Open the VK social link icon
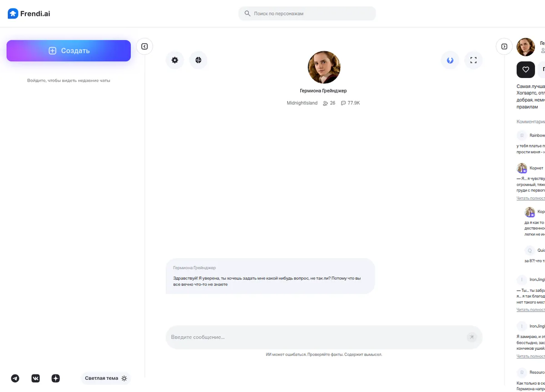Viewport: 545px width, 392px height. pyautogui.click(x=35, y=378)
